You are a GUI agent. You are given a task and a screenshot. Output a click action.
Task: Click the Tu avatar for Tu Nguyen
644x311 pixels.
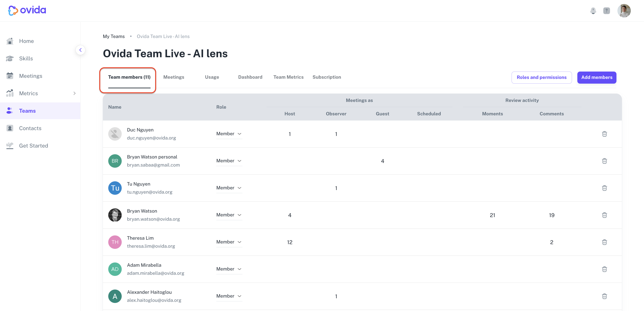115,188
